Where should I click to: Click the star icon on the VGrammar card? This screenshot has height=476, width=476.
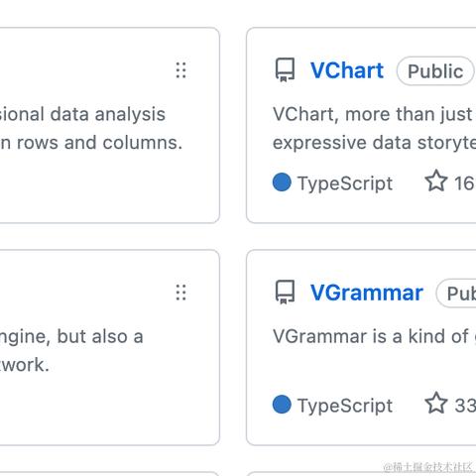tap(436, 403)
